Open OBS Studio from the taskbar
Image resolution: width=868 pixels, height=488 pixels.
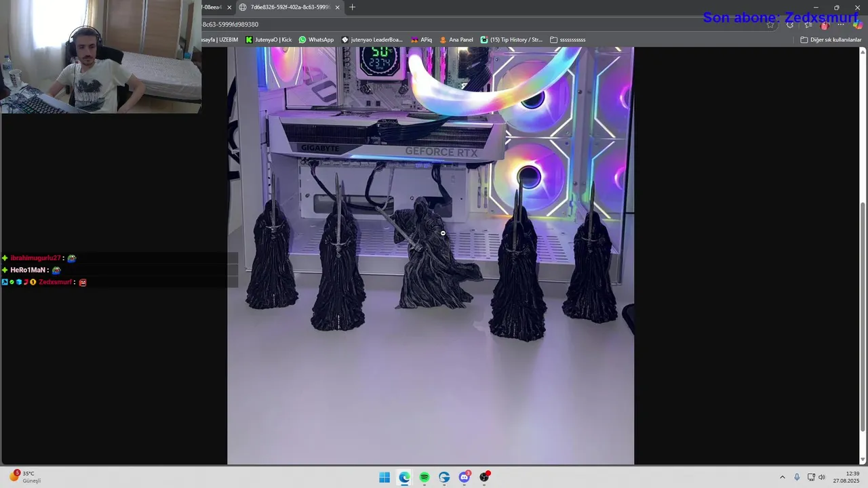coord(484,477)
